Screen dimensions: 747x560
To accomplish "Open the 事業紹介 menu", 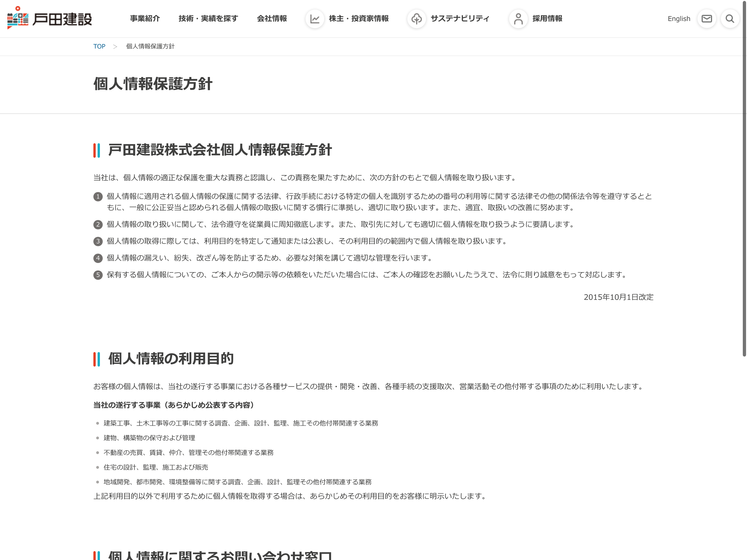I will [145, 19].
